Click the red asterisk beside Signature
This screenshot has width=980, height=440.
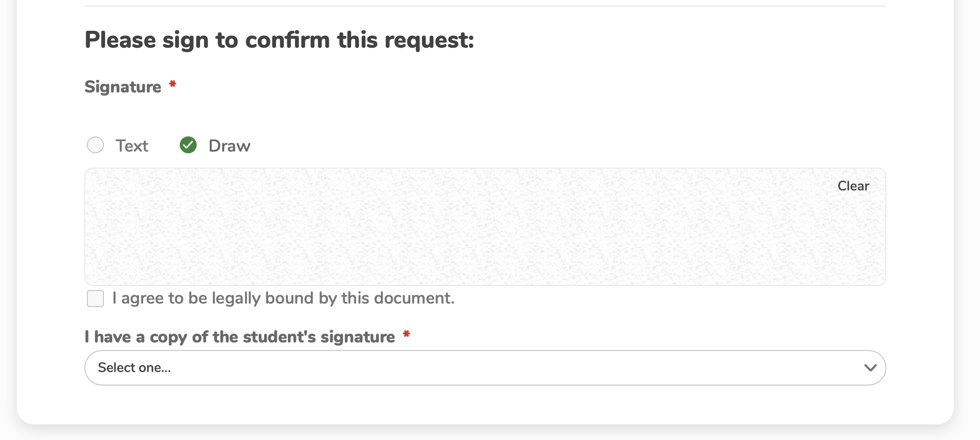point(173,84)
